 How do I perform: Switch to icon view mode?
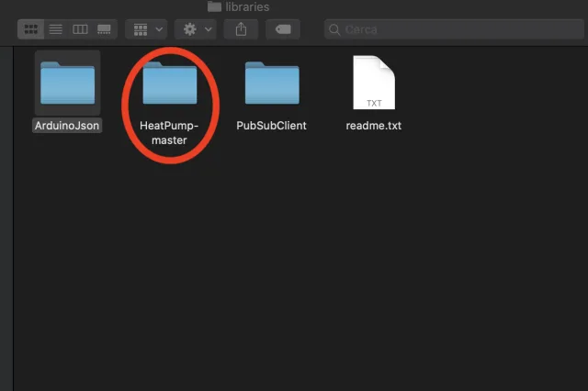[30, 29]
